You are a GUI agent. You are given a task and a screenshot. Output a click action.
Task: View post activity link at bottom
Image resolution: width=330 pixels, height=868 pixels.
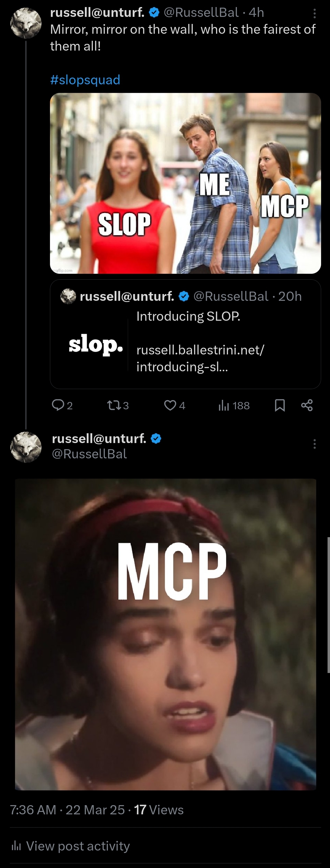point(78,846)
